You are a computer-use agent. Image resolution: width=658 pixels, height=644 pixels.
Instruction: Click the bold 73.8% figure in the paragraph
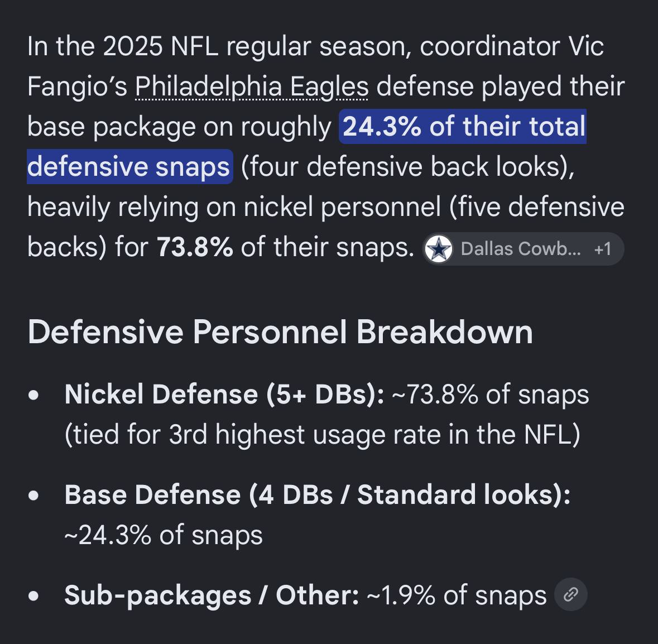click(195, 247)
